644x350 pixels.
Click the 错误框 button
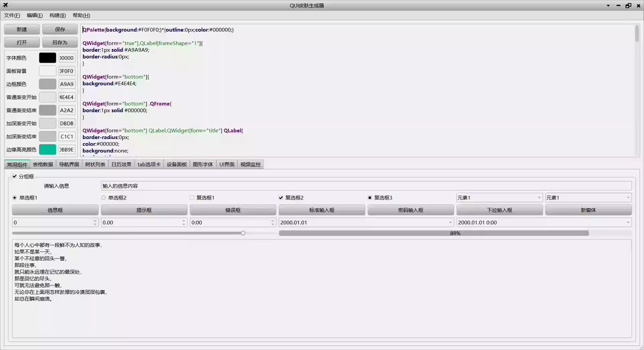click(x=233, y=210)
